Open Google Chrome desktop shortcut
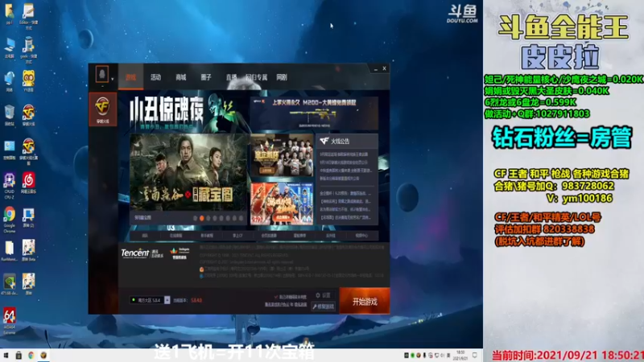 click(x=9, y=219)
